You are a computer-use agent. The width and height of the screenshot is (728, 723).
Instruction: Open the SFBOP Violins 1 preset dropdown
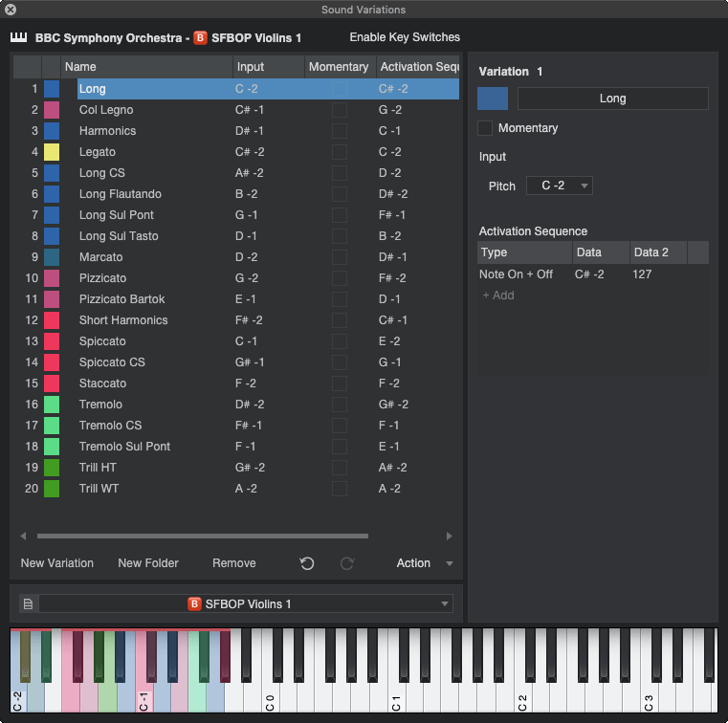246,603
